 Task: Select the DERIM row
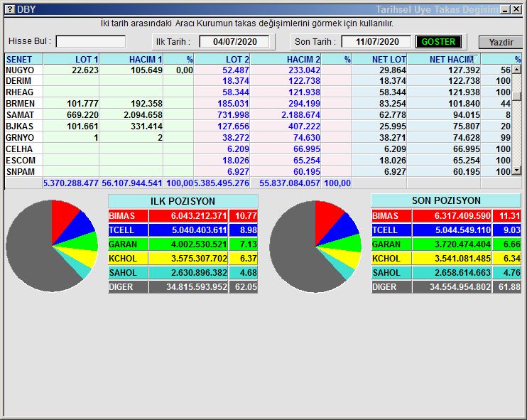coord(258,81)
